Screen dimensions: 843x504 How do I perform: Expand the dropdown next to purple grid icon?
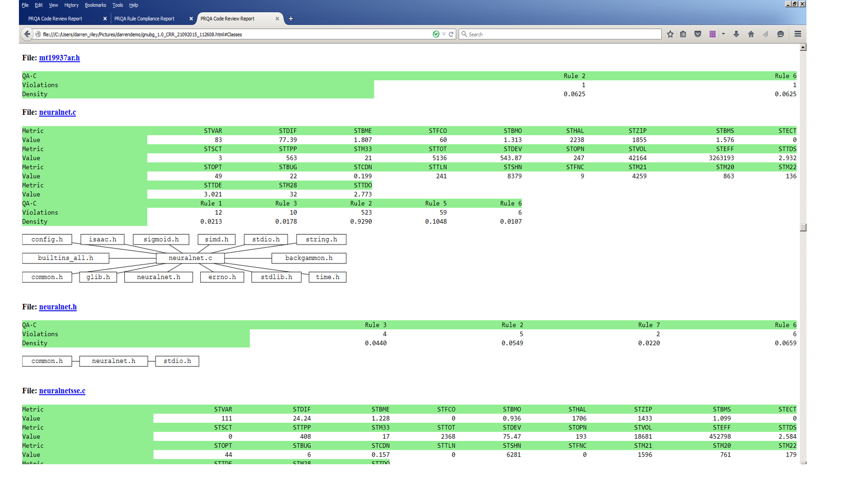pyautogui.click(x=723, y=34)
